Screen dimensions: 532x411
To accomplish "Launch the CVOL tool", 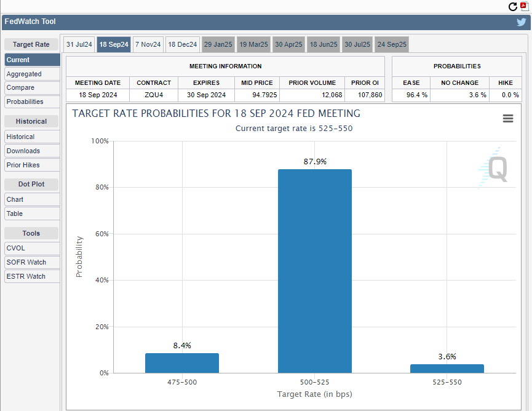I will [32, 248].
